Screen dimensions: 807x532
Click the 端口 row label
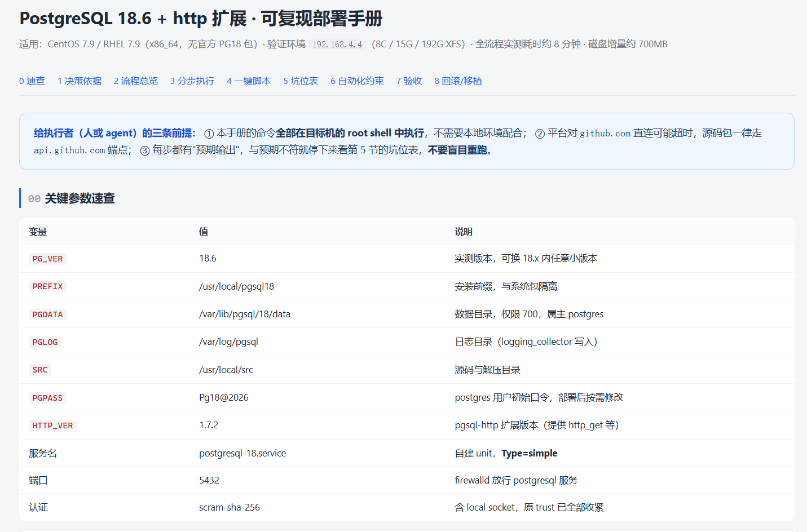click(x=38, y=480)
